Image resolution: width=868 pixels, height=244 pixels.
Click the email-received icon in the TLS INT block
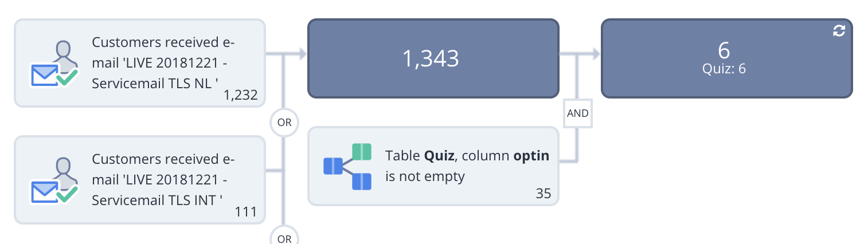click(x=54, y=180)
